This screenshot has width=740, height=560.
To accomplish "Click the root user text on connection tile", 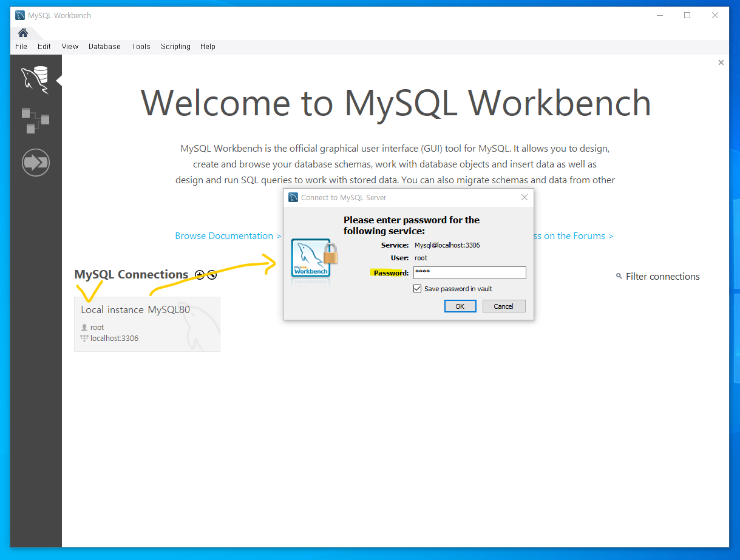I will (97, 327).
